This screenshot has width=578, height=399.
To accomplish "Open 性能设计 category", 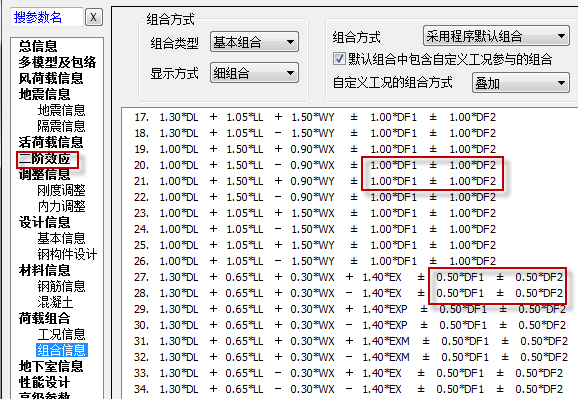I will click(44, 382).
